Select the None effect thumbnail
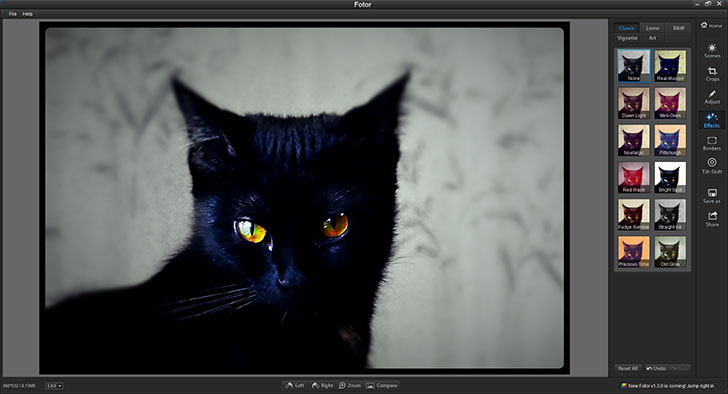 634,66
